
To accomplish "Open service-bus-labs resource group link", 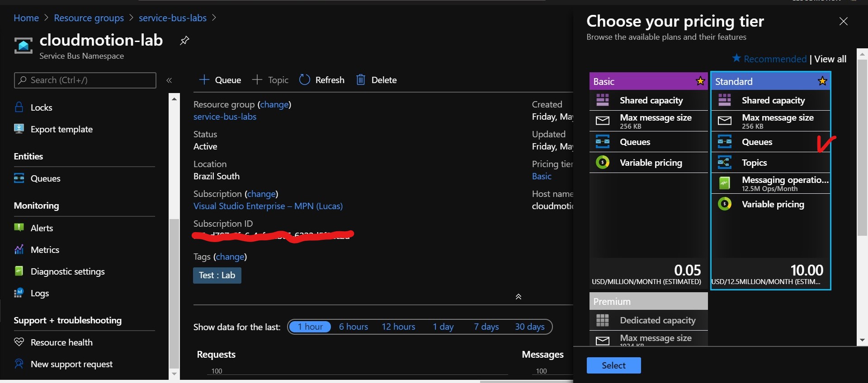I will 225,117.
